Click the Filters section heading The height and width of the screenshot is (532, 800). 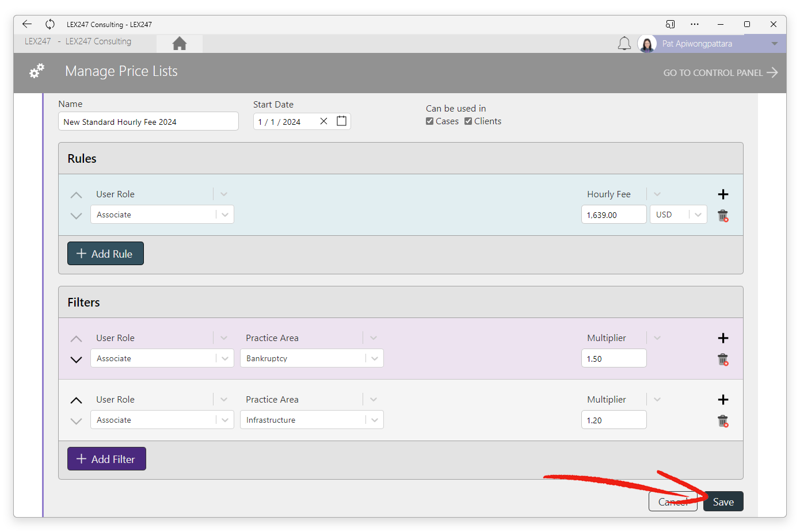[x=83, y=303]
